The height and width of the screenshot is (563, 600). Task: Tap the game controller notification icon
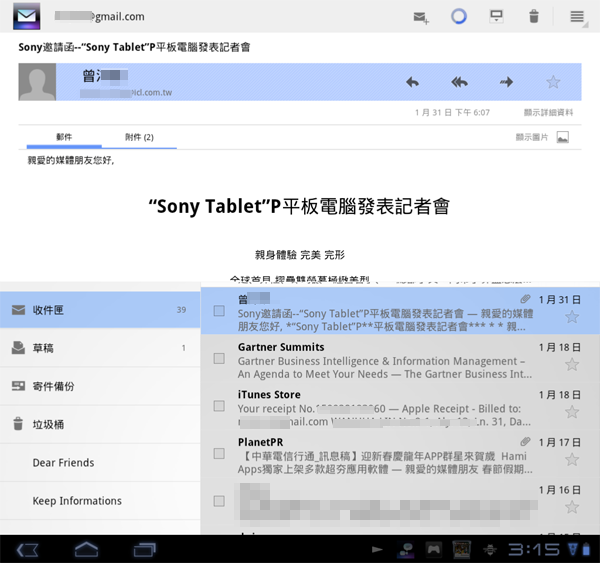[x=433, y=550]
